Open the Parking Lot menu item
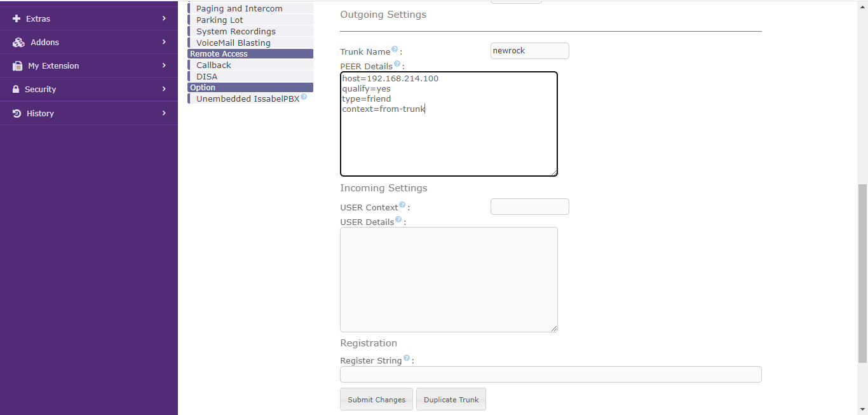Viewport: 868px width, 415px height. pos(219,20)
